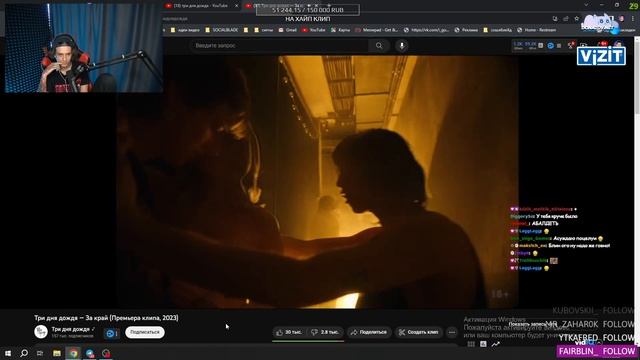
Task: Open the three-dot more actions menu
Action: coord(452,332)
